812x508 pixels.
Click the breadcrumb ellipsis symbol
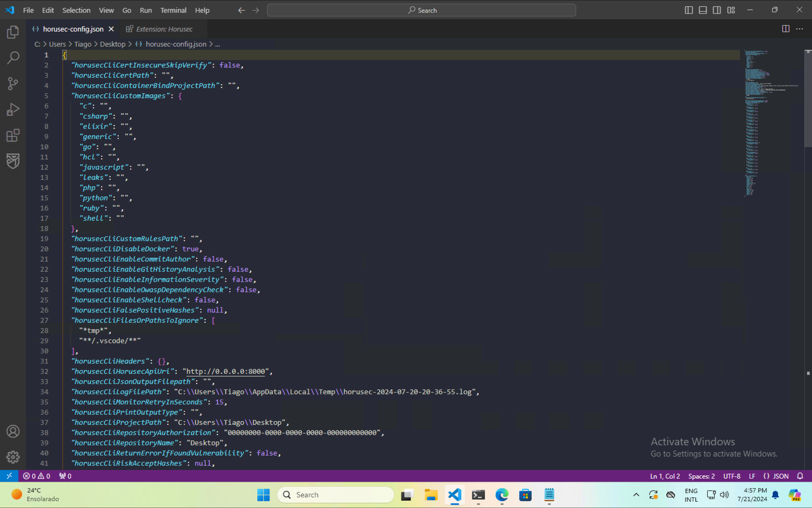(217, 44)
